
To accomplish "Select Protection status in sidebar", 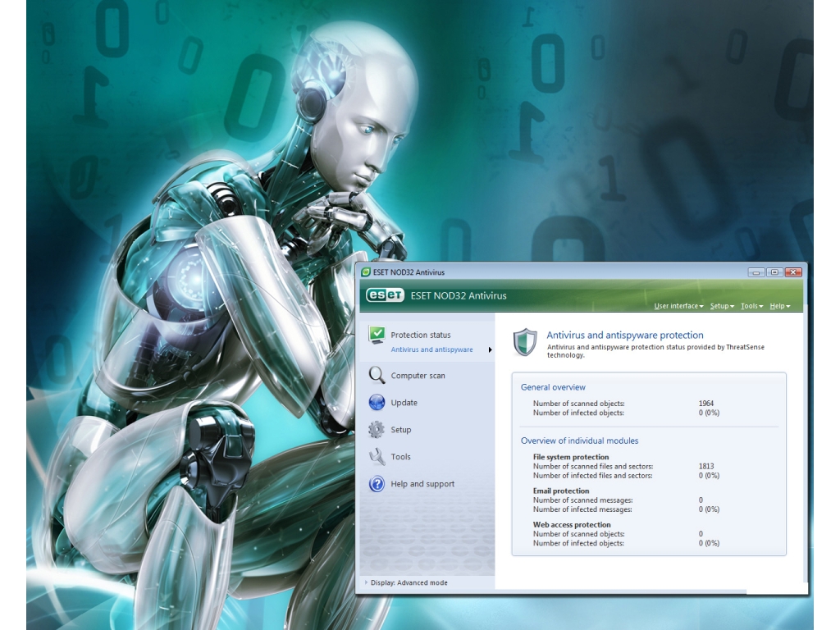I will 421,335.
